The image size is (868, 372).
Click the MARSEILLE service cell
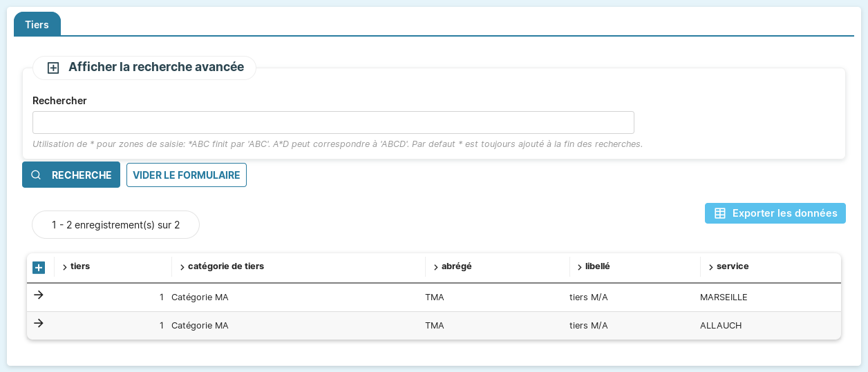coord(724,297)
